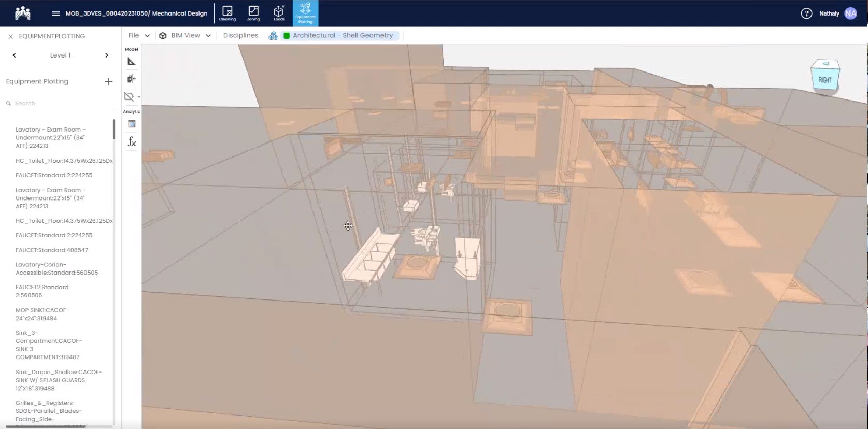
Task: Select the Equipment Plotting module
Action: pos(305,13)
